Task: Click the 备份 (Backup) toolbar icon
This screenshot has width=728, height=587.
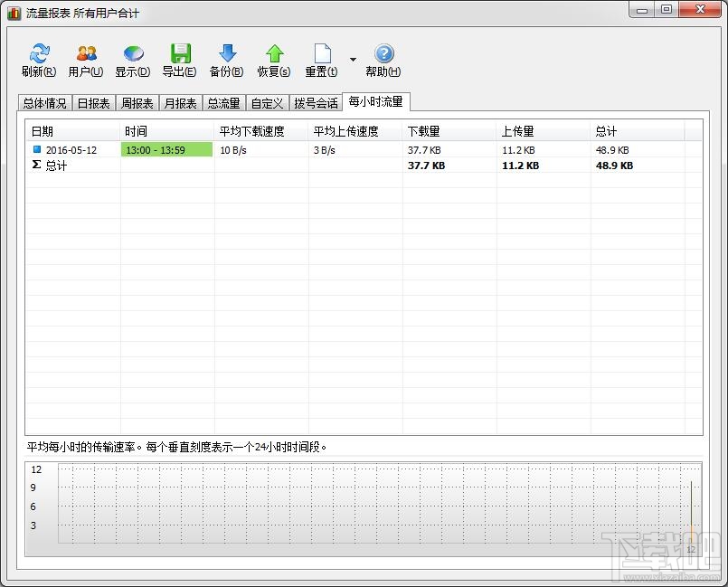Action: (226, 60)
